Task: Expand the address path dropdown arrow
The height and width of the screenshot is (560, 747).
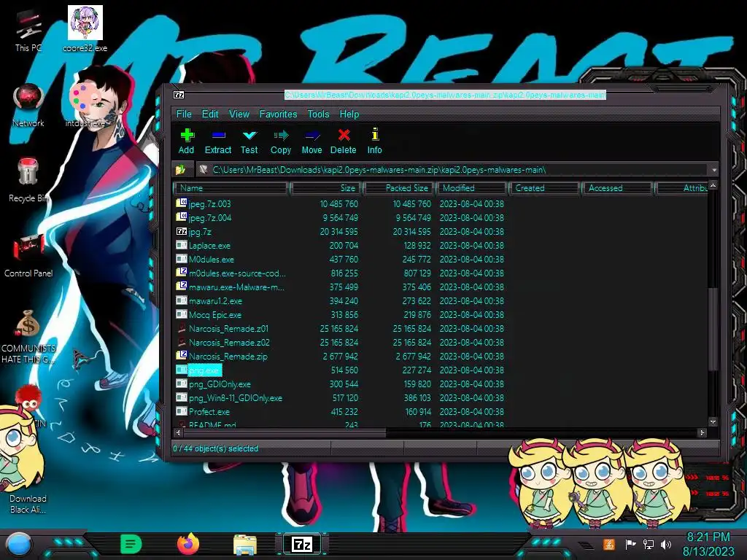Action: click(x=713, y=170)
